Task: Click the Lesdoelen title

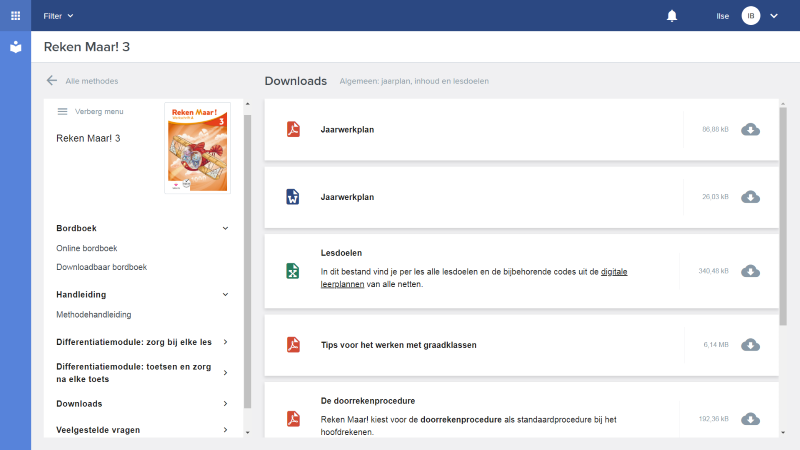Action: 341,253
